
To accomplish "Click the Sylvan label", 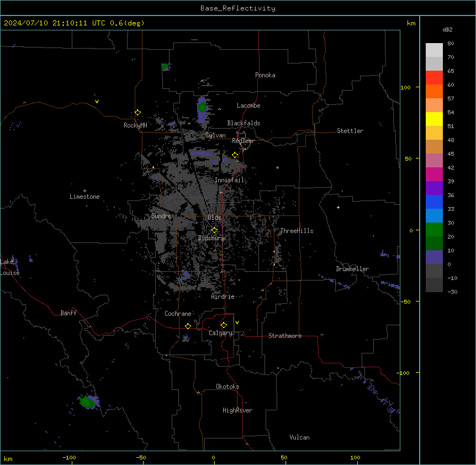I will coord(215,135).
